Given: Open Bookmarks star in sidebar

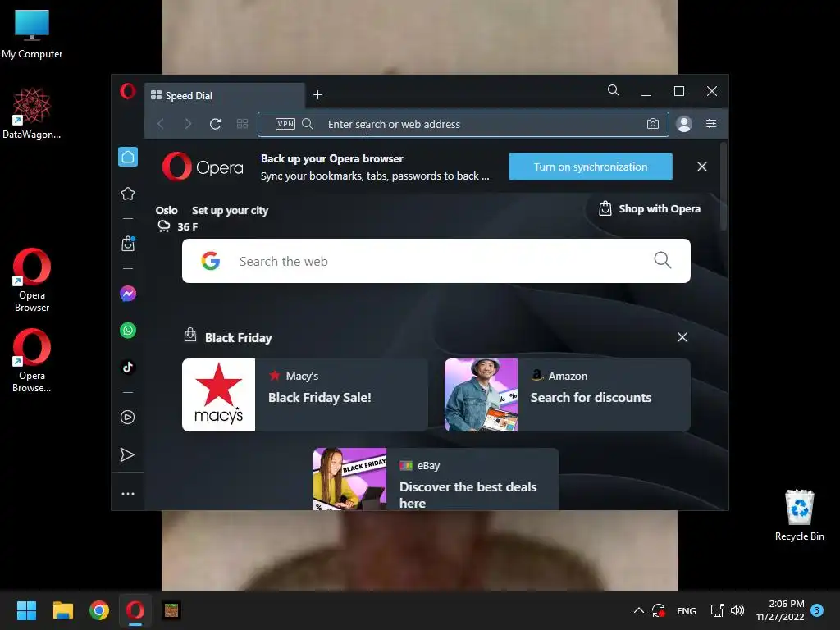Looking at the screenshot, I should [x=128, y=194].
